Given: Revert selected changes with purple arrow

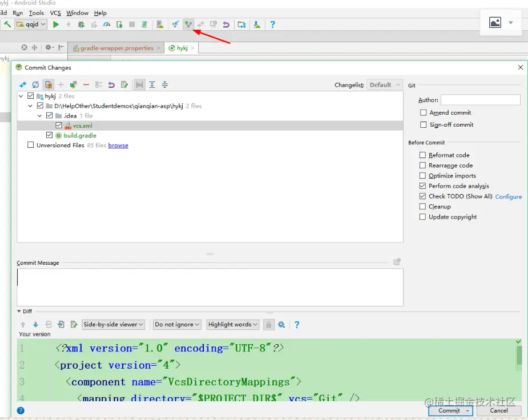Looking at the screenshot, I should click(111, 85).
